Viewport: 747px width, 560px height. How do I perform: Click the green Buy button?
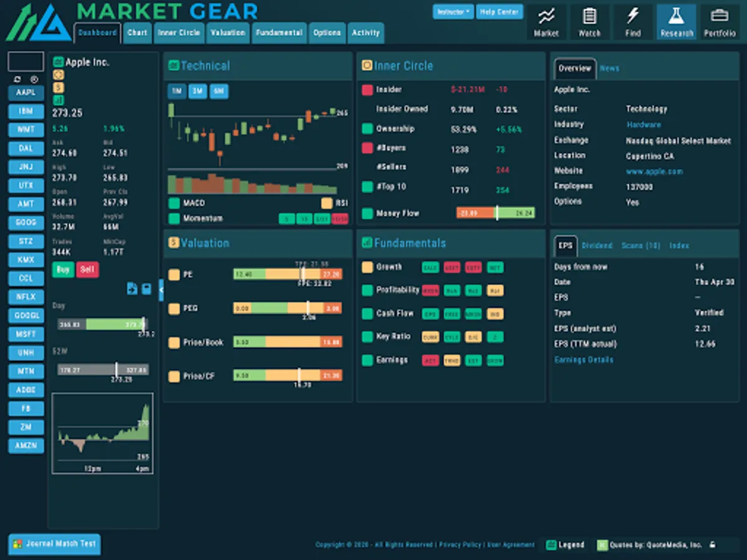(63, 269)
